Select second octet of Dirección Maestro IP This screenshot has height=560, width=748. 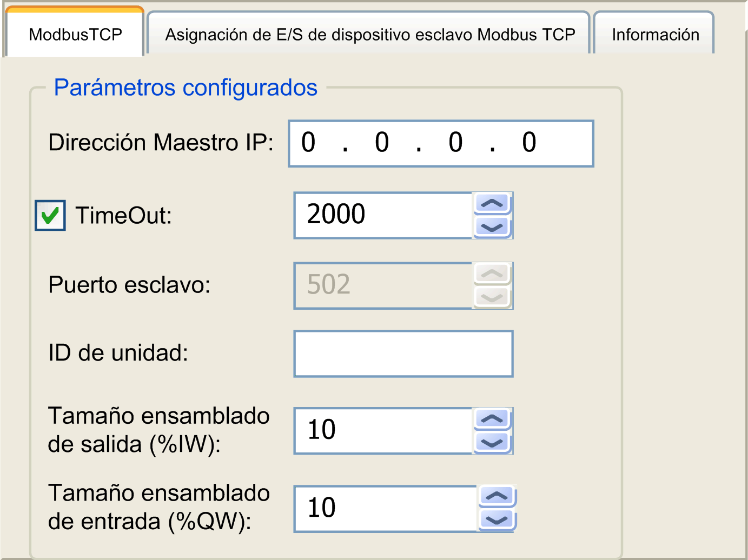pyautogui.click(x=382, y=143)
